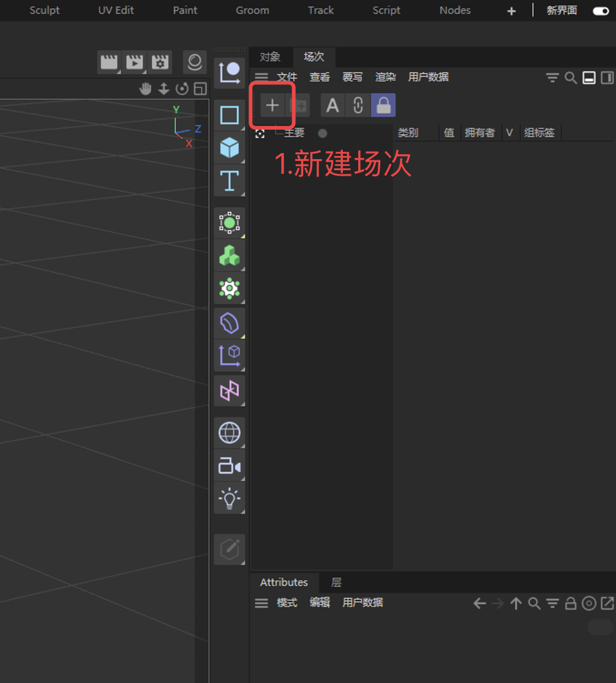Screen dimensions: 616x683
Task: Add a Light object from sidebar
Action: 230,499
